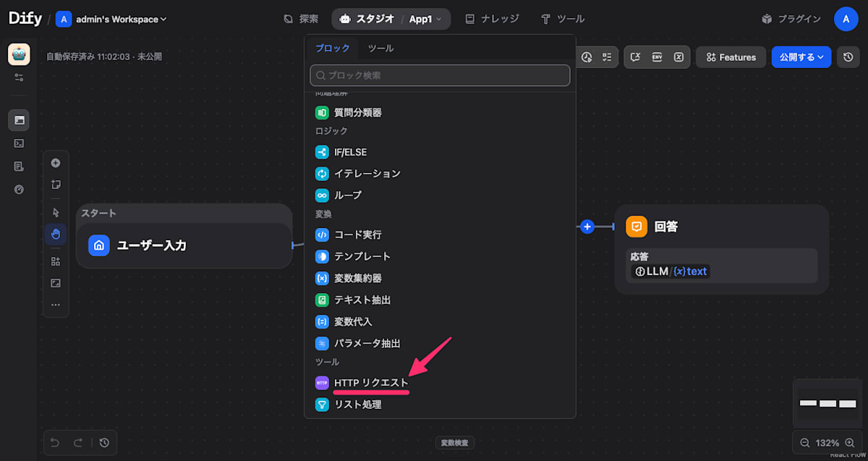Click the LLM/text variable tag

(x=671, y=271)
